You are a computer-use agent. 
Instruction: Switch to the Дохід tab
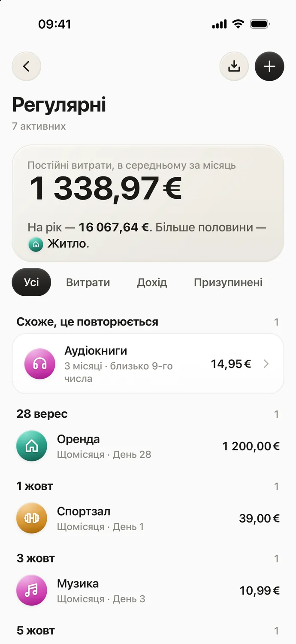point(152,283)
